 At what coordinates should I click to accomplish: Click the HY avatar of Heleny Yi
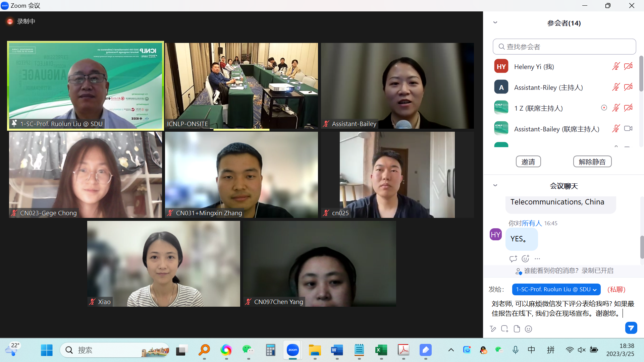point(501,66)
